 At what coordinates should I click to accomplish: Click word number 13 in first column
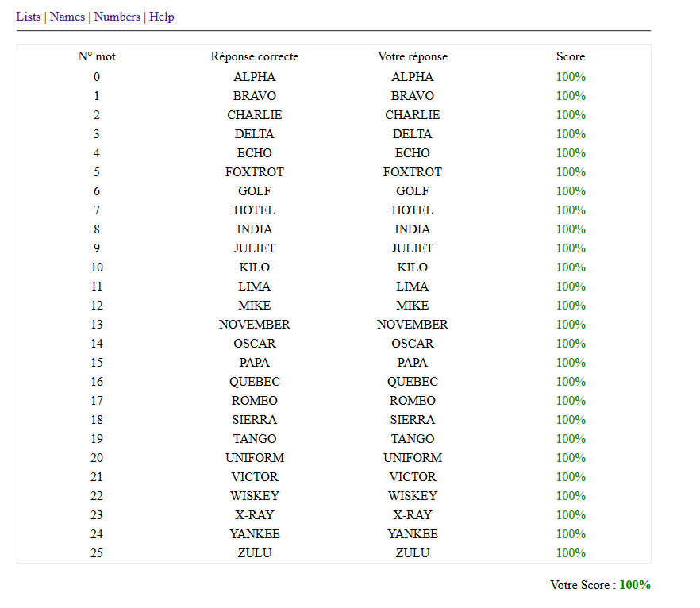point(97,324)
